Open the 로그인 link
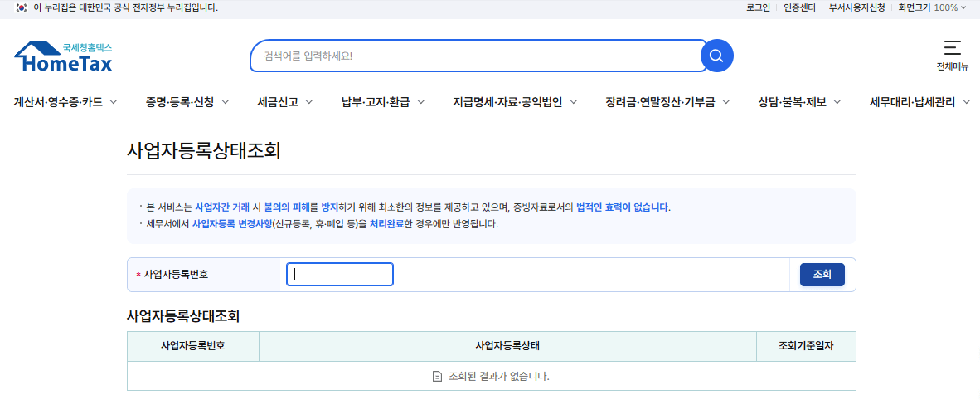Screen dimensions: 980x400 [x=758, y=7]
